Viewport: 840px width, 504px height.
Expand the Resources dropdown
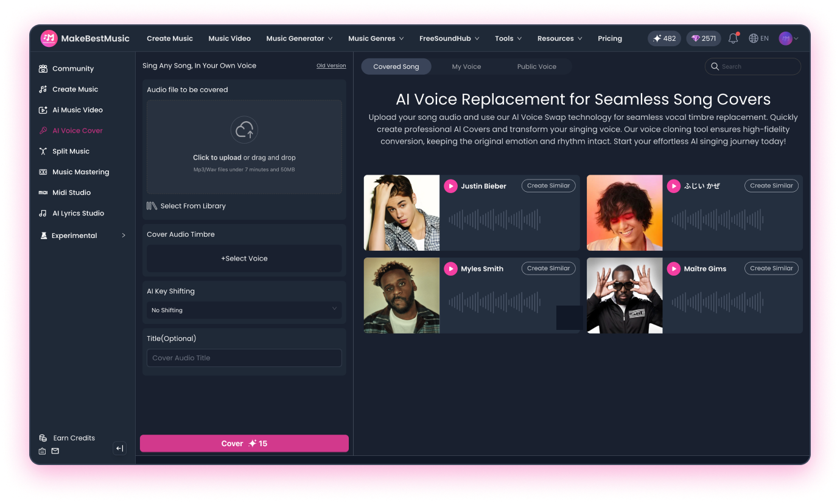tap(560, 38)
